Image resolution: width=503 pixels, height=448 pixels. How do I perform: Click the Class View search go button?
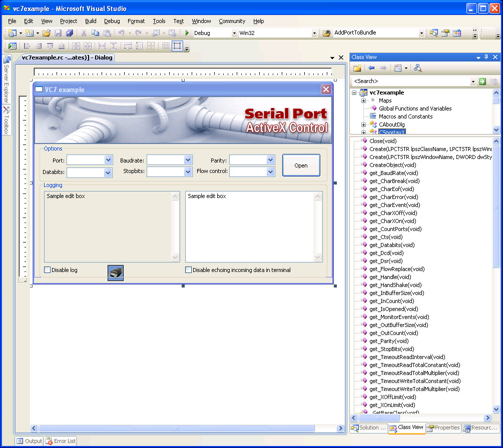click(482, 81)
